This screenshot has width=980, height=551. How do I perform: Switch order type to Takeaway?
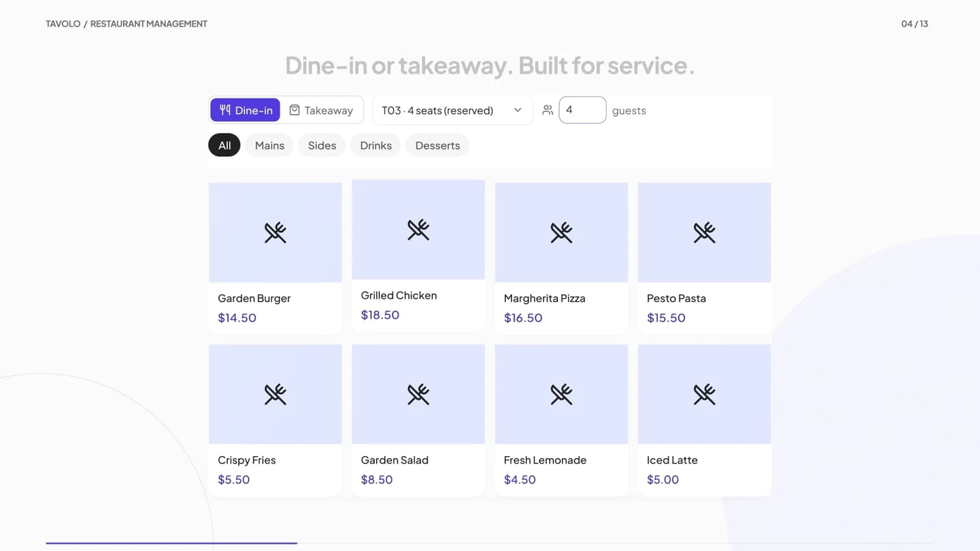(x=322, y=110)
